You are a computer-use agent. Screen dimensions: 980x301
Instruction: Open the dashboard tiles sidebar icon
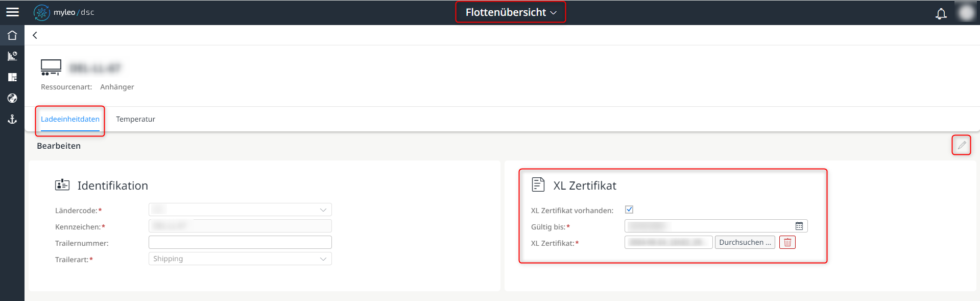click(12, 77)
